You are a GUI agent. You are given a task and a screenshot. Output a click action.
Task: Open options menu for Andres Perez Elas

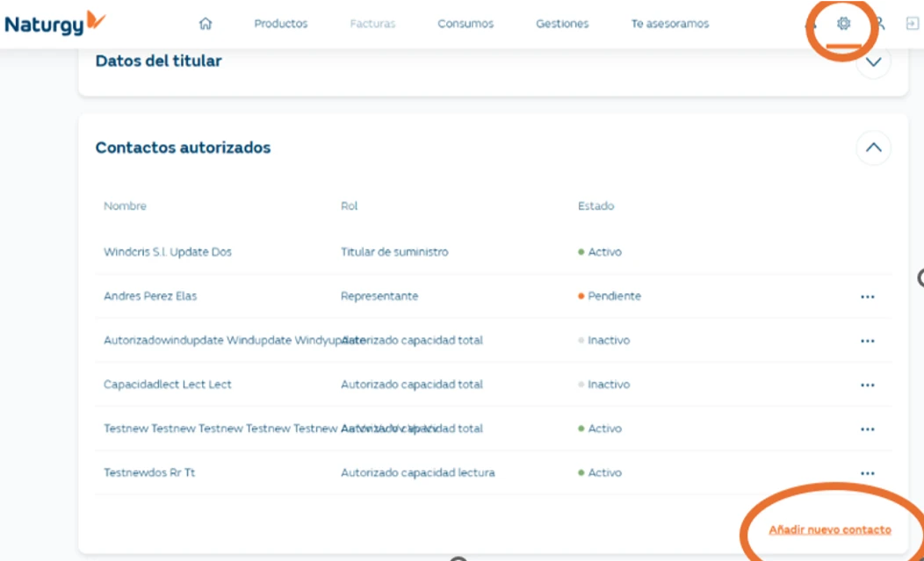coord(867,297)
